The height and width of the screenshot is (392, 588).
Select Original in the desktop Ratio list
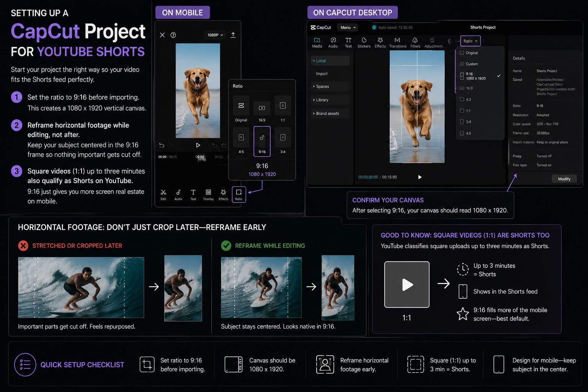click(480, 53)
